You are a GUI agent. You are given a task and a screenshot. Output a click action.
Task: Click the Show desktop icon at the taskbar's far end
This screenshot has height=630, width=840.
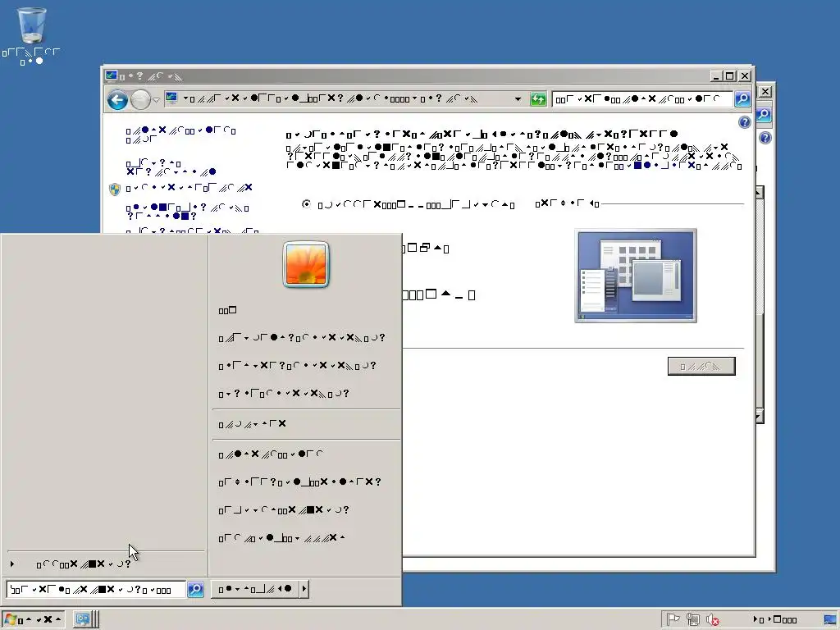click(832, 620)
